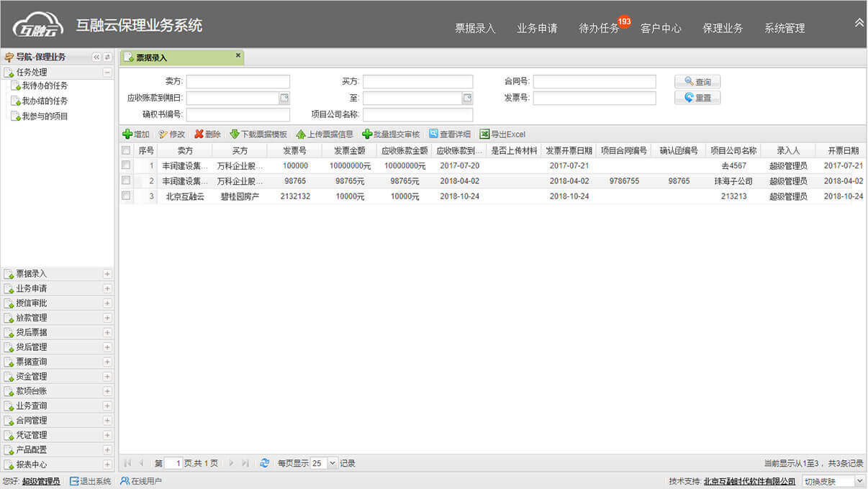This screenshot has width=868, height=489.
Task: Click 下载票据模板 download icon
Action: click(235, 134)
